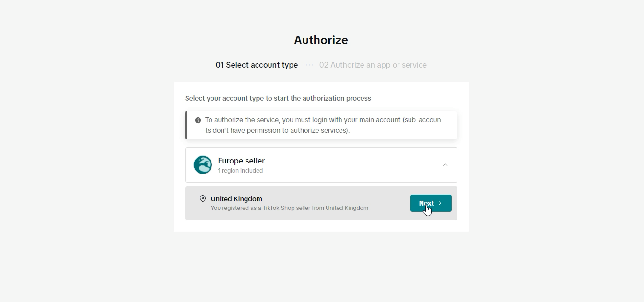
Task: Click the TikTok Shop seller registration text
Action: tap(290, 208)
